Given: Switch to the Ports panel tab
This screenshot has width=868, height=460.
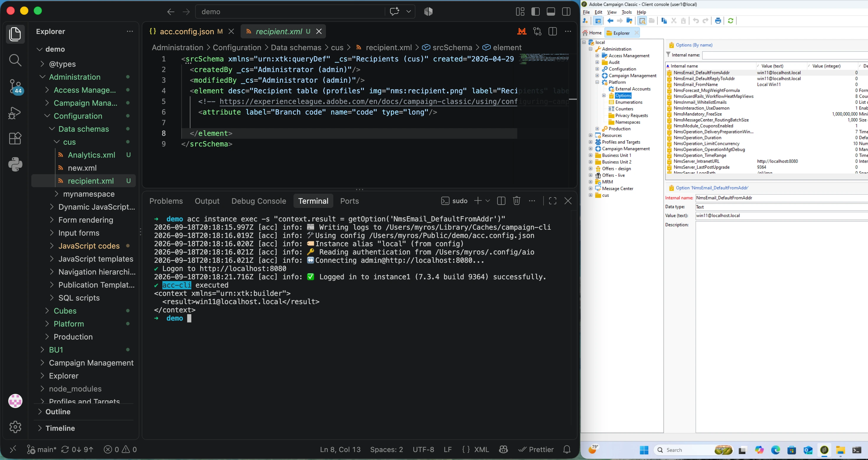Looking at the screenshot, I should pos(350,201).
